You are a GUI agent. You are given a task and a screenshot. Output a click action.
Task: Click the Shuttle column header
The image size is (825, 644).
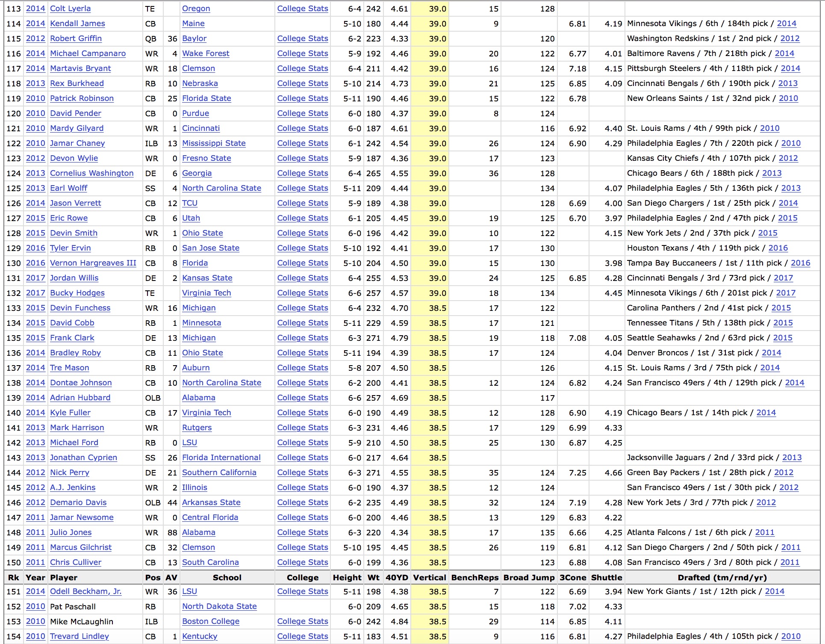[x=606, y=577]
